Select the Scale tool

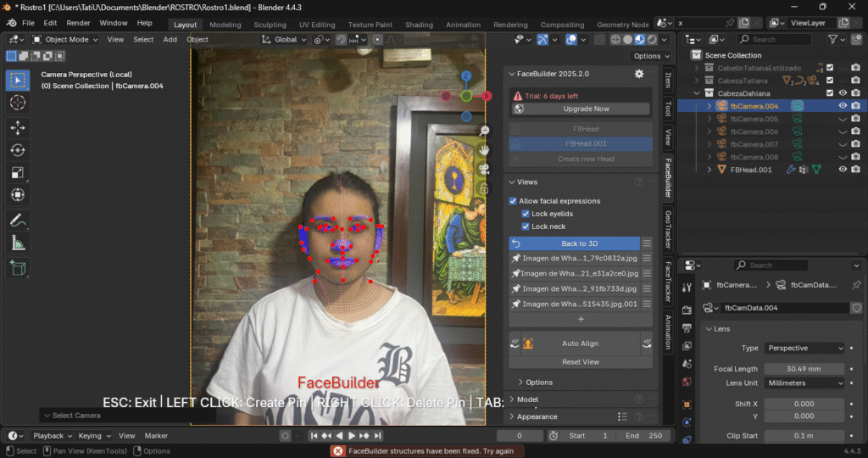coord(18,173)
